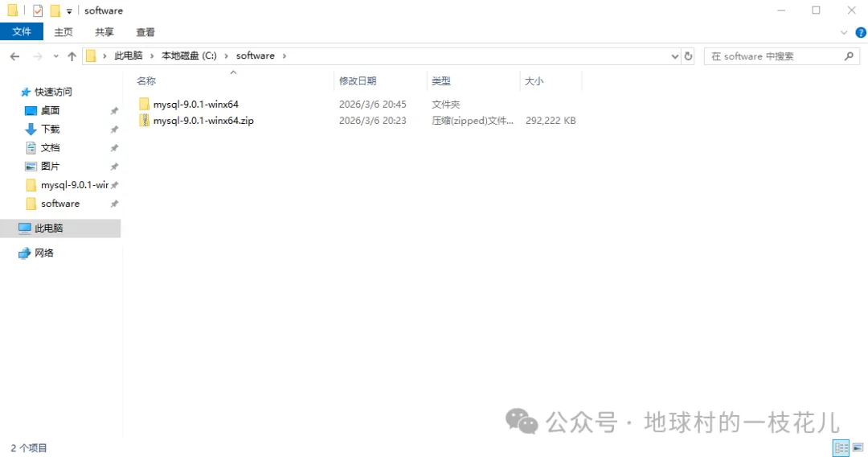
Task: Select 网络 in the navigation pane
Action: point(44,253)
